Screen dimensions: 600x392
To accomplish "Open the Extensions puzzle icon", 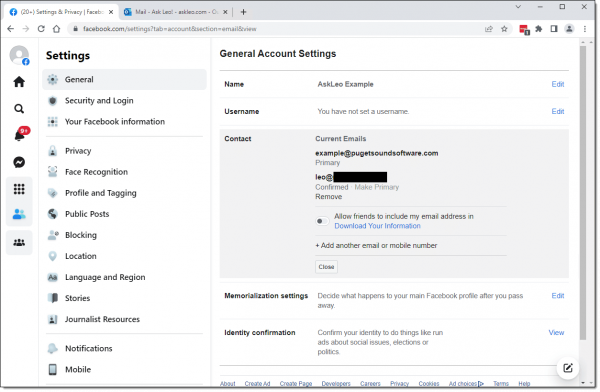I will 539,29.
